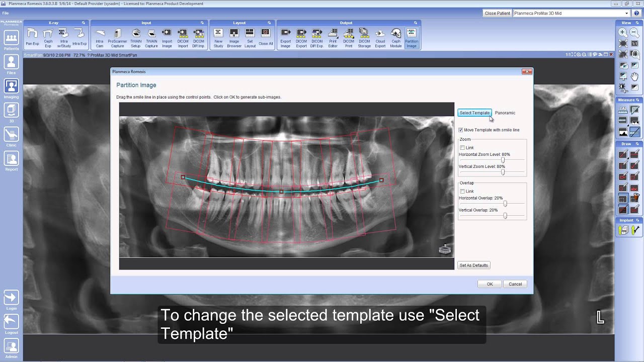Enable the Overlap Link checkbox

click(462, 192)
